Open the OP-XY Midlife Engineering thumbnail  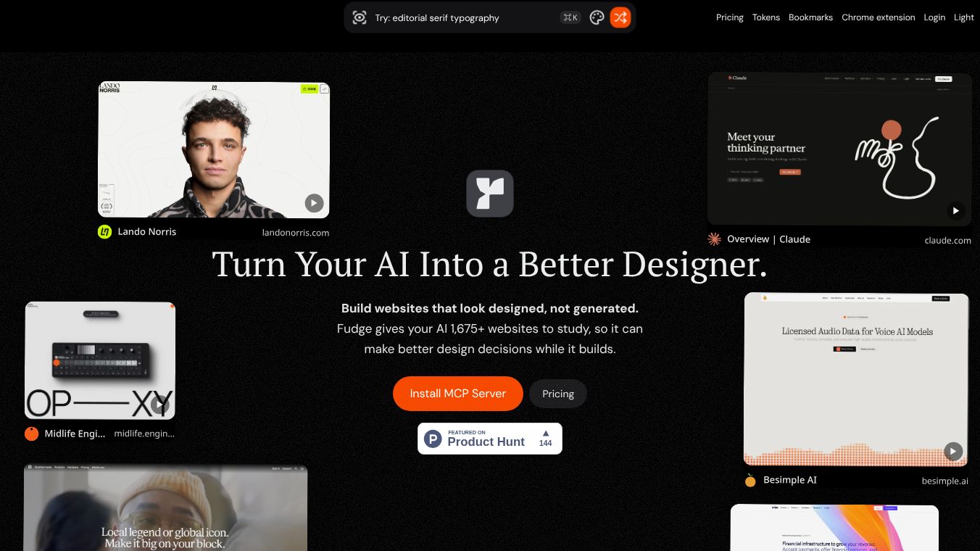tap(100, 360)
